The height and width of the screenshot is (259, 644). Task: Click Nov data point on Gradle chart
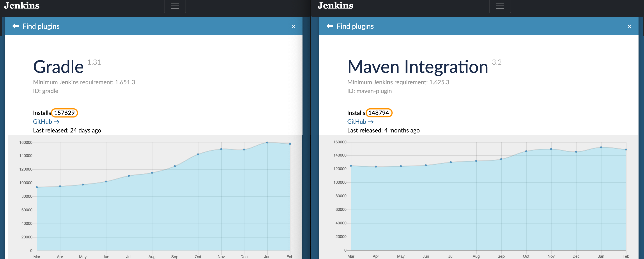[221, 149]
